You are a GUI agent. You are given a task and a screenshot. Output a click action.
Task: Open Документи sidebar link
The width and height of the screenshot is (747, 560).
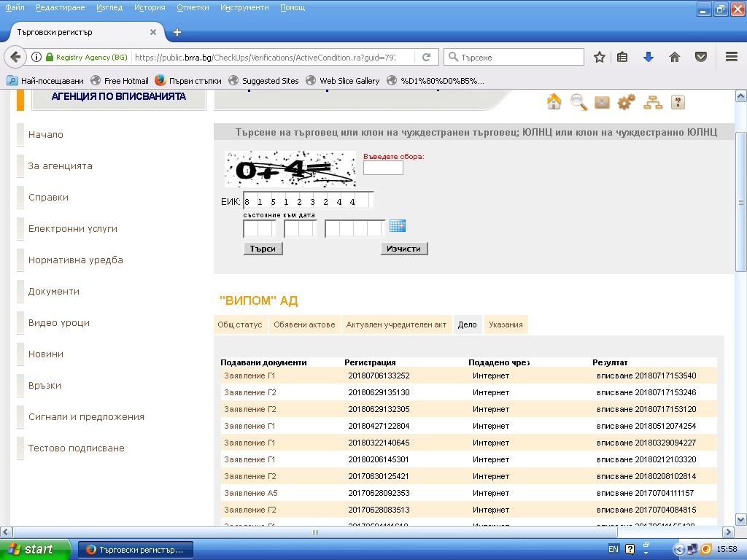click(x=54, y=292)
